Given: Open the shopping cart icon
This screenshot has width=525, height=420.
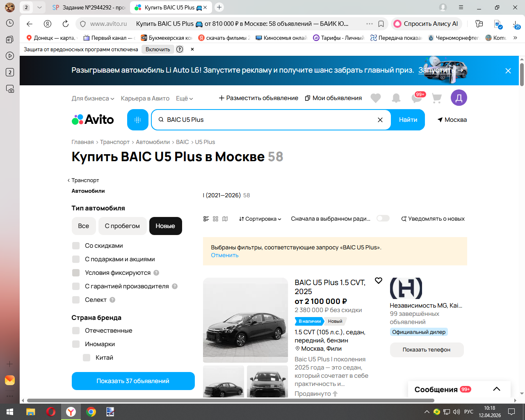Looking at the screenshot, I should click(x=437, y=98).
